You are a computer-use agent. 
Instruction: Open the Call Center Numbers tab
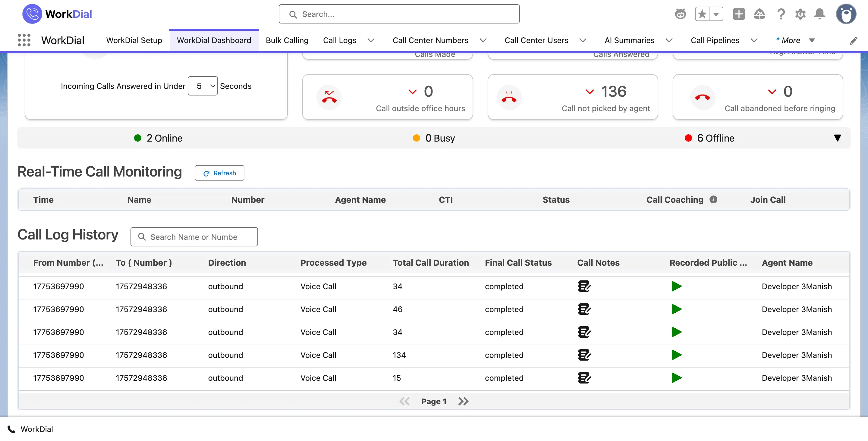pyautogui.click(x=430, y=40)
